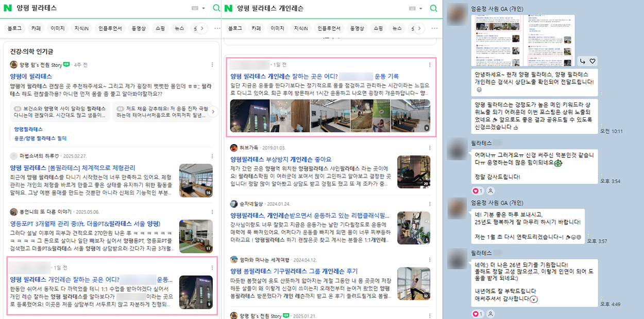
Task: Open '양평필라테스, 개인레슨받으면서 운동하고 있는' post
Action: click(310, 215)
